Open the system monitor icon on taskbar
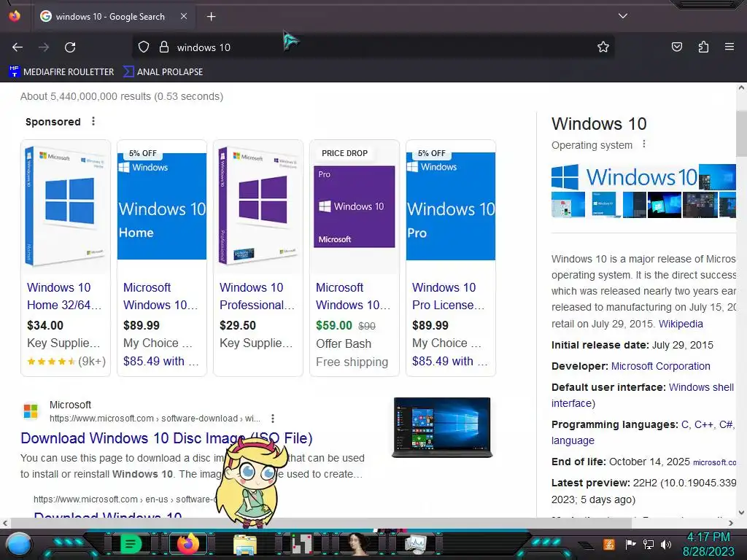Image resolution: width=747 pixels, height=560 pixels. point(416,544)
